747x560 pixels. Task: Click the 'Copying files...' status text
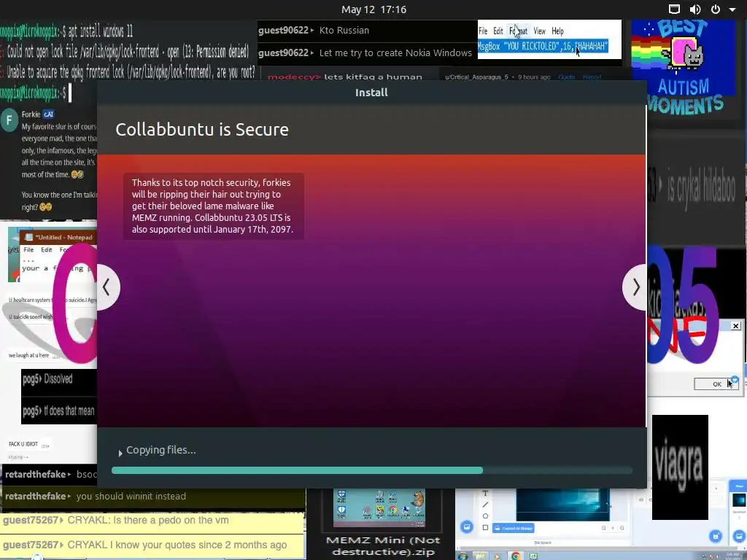click(161, 450)
